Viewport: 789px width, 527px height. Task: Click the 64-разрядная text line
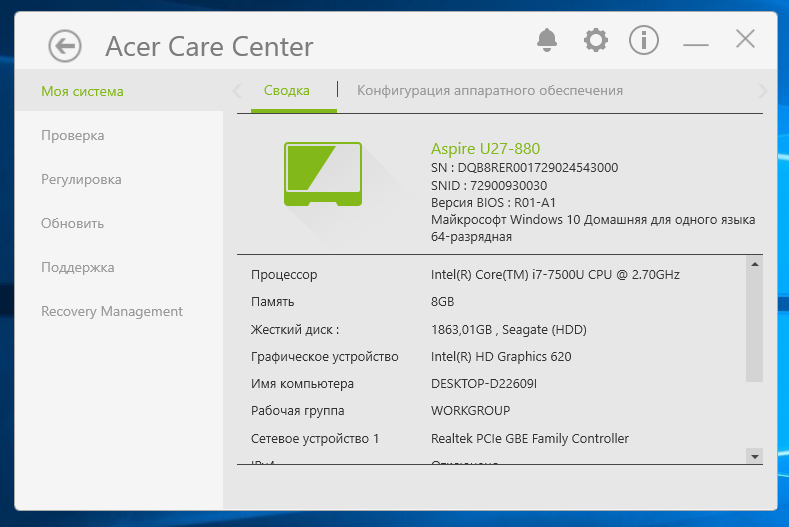(471, 237)
